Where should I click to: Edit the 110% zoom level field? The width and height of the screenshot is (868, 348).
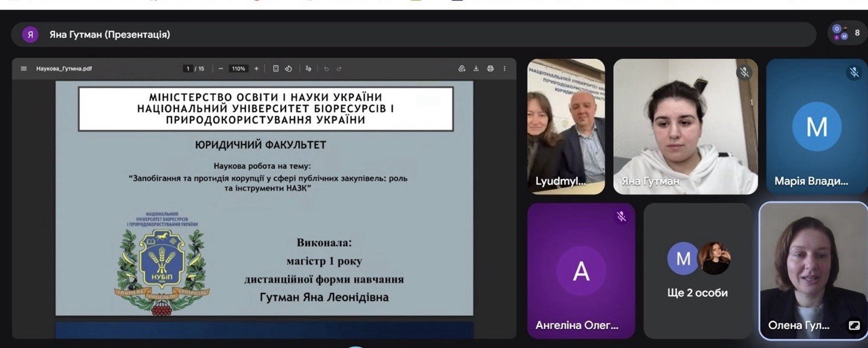tap(239, 69)
